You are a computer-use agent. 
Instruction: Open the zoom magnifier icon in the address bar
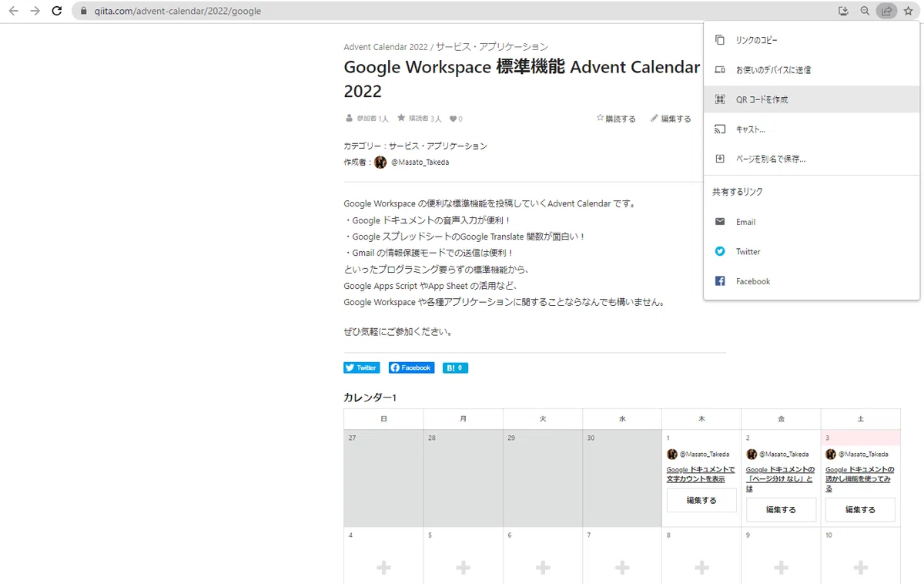(x=865, y=12)
